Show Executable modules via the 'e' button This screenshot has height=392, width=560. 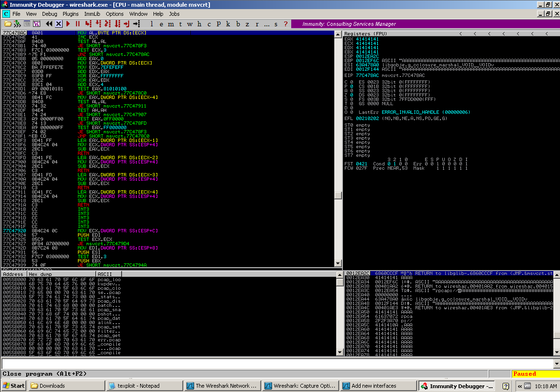click(x=162, y=24)
